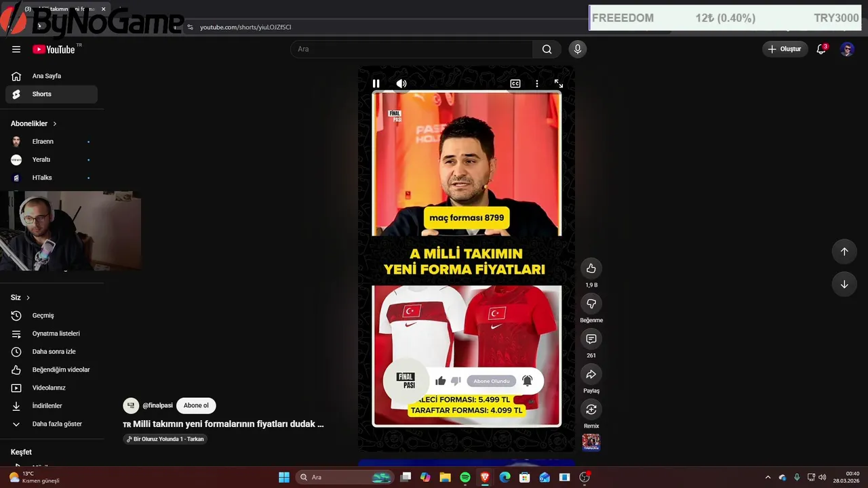Open the Tarkan sound thumbnail
This screenshot has height=488, width=868.
(591, 443)
